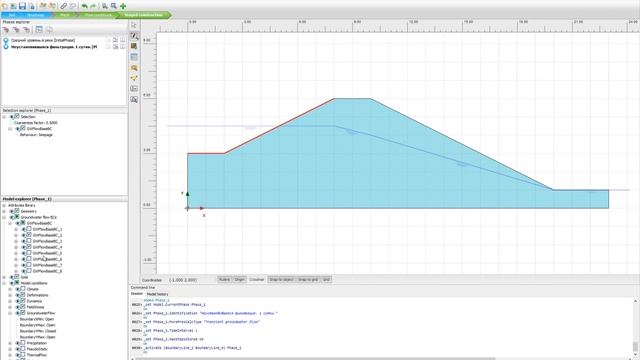Toggle visibility eye of GWFlowBaseBC_5
Viewport: 640px width, 360px height.
tap(24, 253)
